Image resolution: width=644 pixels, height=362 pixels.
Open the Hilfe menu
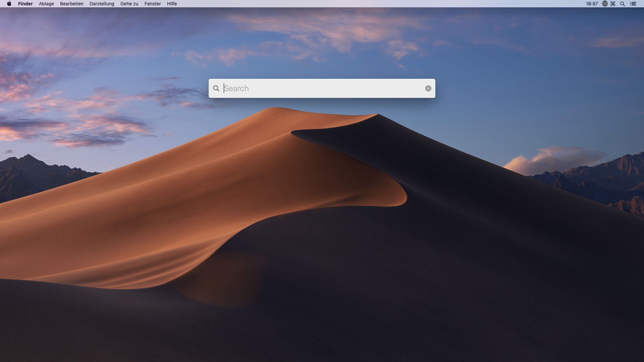(171, 4)
